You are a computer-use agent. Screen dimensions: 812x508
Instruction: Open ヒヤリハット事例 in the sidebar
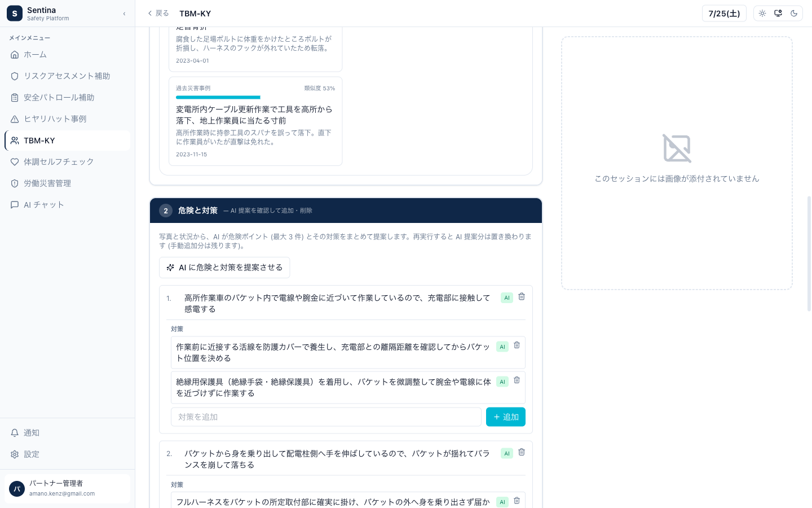point(67,119)
